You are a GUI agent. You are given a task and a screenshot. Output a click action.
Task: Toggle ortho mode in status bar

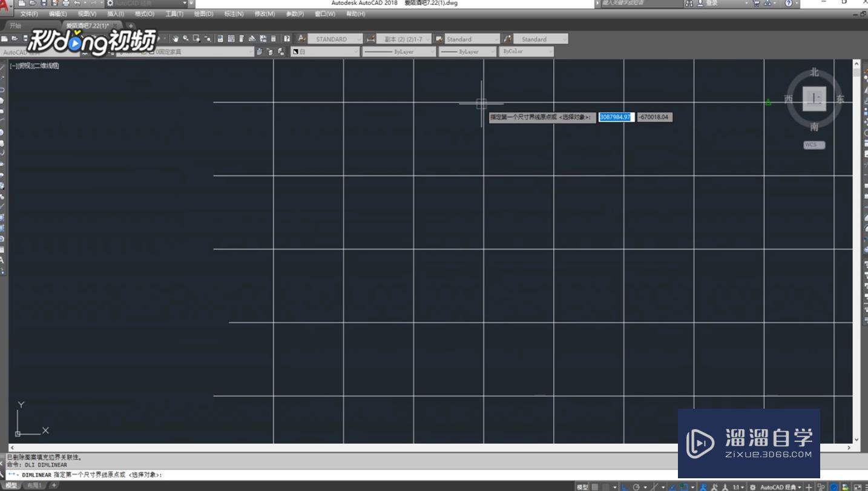[x=625, y=487]
